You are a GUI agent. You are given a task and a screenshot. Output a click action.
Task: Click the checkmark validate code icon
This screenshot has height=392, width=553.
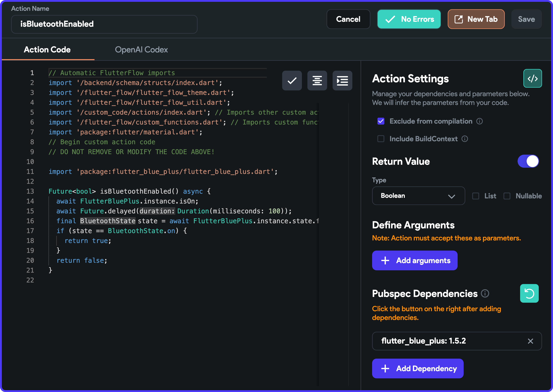click(292, 81)
